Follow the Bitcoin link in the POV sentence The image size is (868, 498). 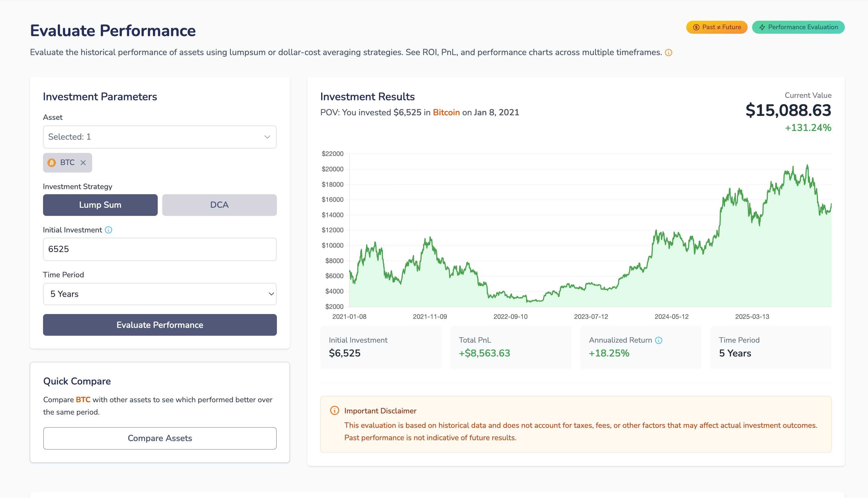(446, 112)
